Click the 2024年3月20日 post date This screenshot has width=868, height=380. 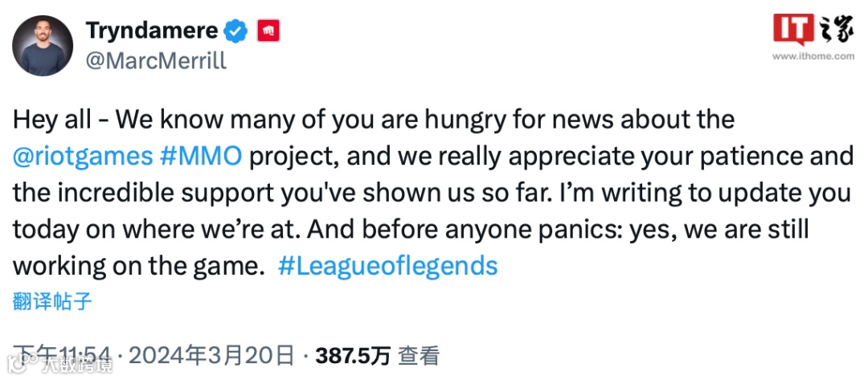(x=211, y=356)
